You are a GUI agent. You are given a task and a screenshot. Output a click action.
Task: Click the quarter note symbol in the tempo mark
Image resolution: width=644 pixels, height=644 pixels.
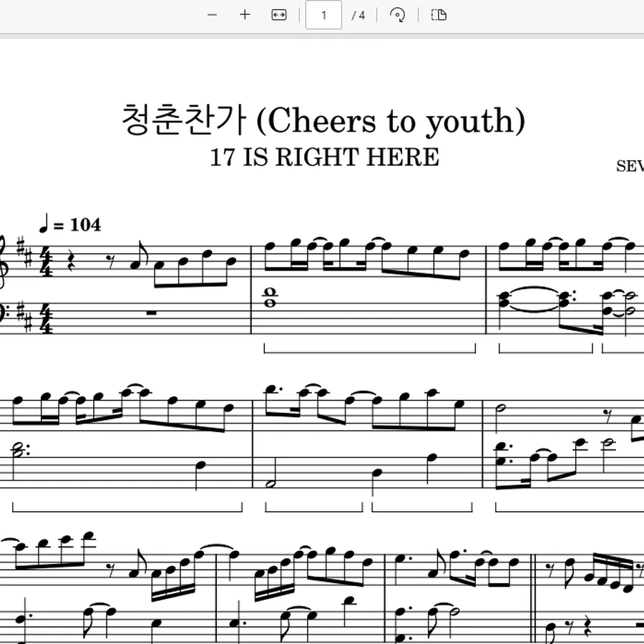[44, 223]
